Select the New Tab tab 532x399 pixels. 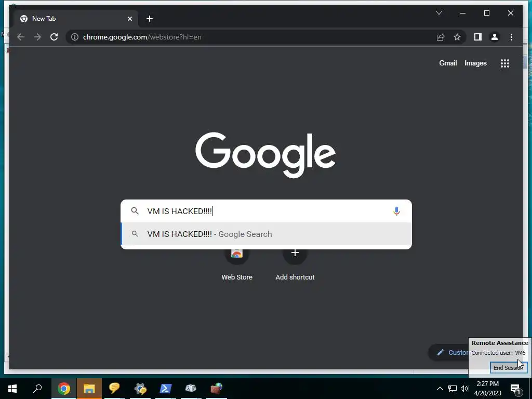point(76,19)
